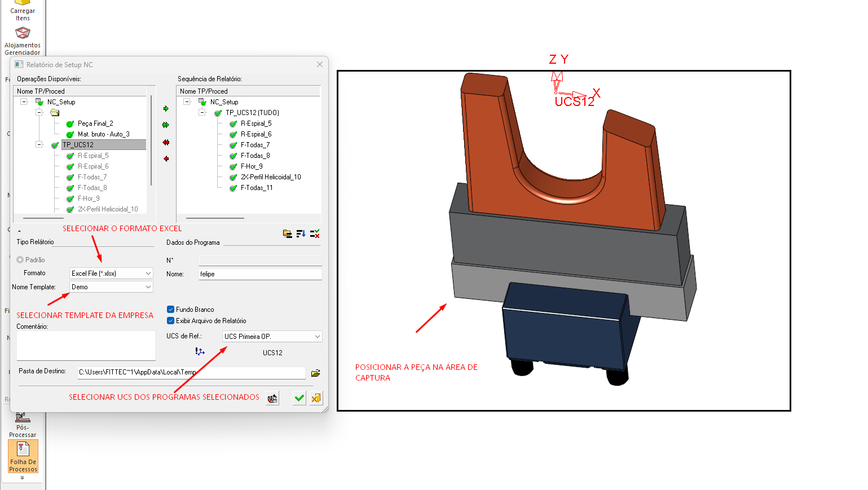Image resolution: width=868 pixels, height=490 pixels.
Task: Click double green arrows to add all
Action: point(166,125)
